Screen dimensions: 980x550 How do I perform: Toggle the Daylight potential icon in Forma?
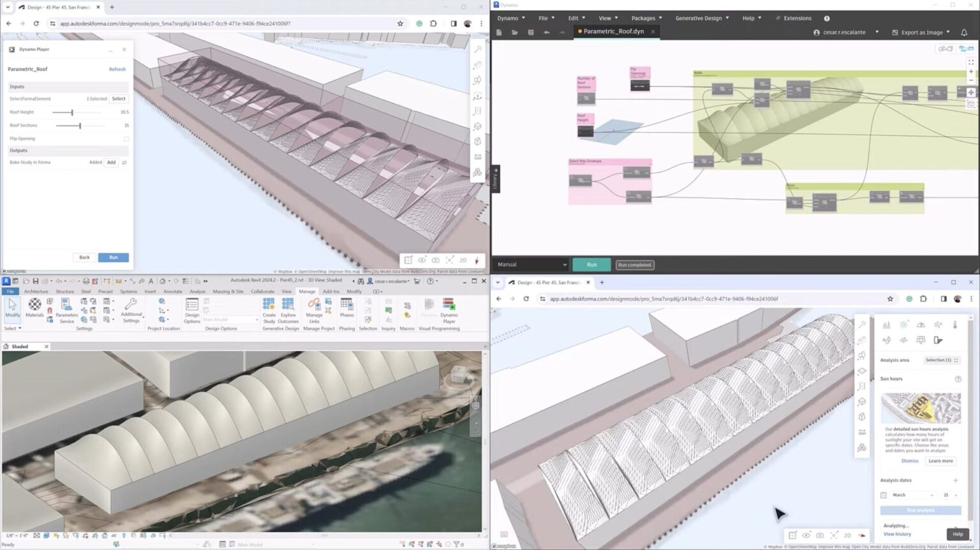coord(921,324)
